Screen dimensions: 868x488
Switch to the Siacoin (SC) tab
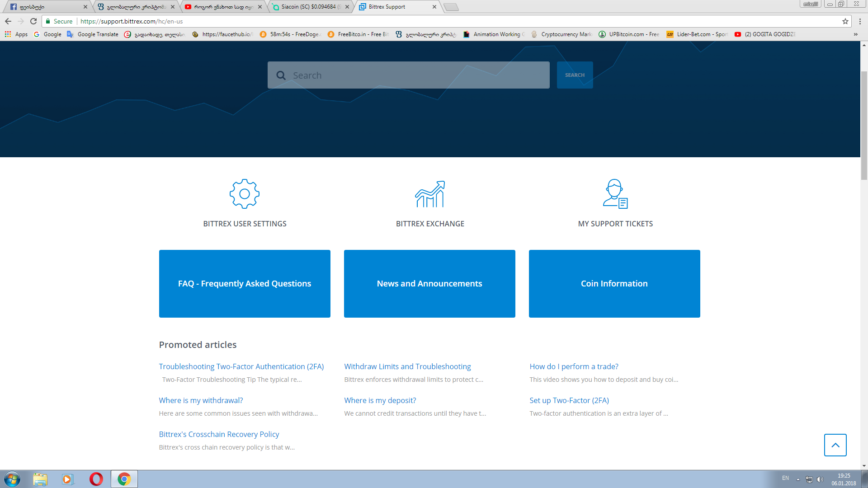310,7
